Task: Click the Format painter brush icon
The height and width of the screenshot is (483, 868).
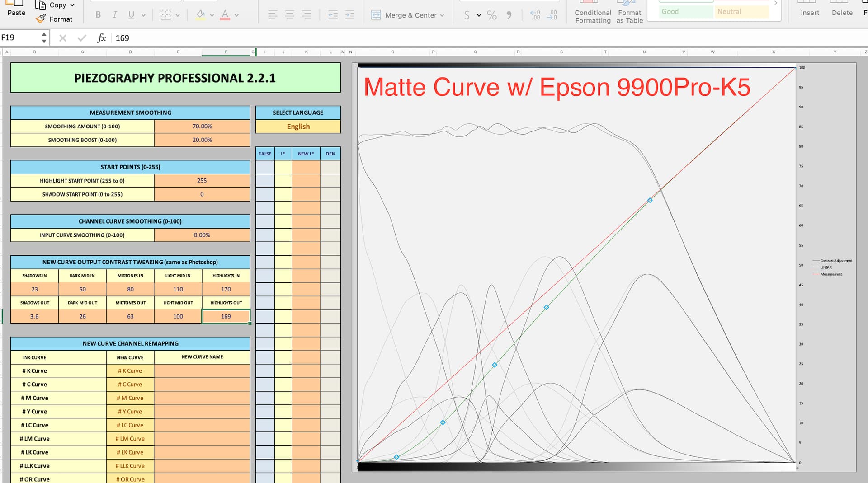Action: tap(41, 19)
